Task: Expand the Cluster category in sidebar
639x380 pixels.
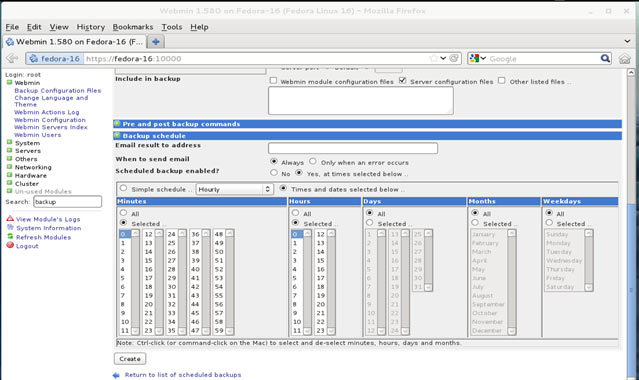Action: [x=9, y=183]
